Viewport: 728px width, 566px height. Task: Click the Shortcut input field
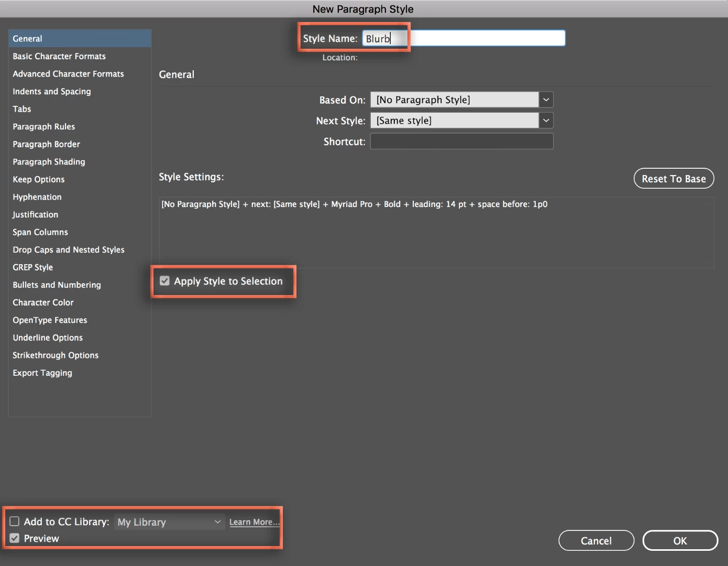[461, 141]
